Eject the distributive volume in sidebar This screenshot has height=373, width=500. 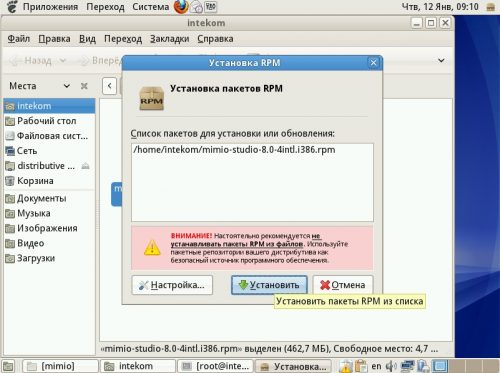click(x=85, y=166)
